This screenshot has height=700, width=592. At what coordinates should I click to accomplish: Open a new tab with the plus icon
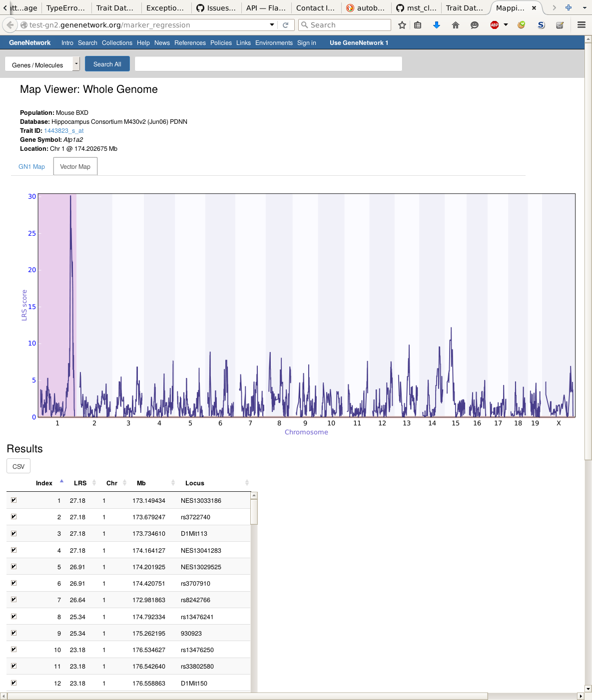pos(568,8)
